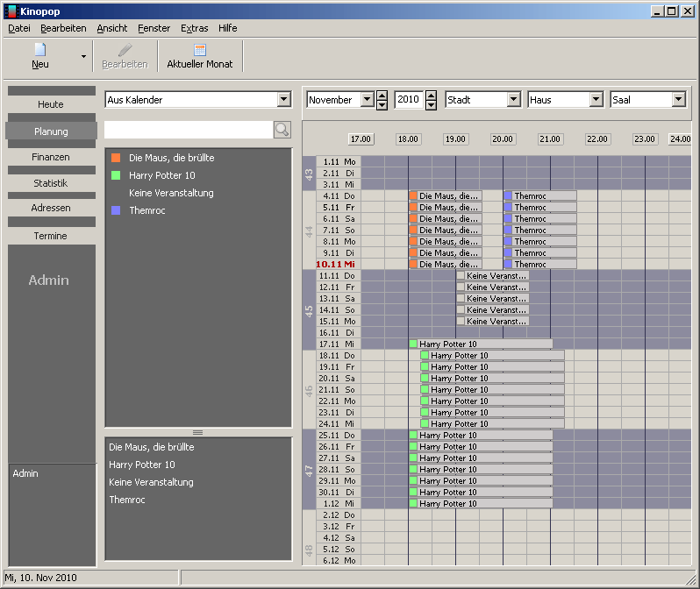Select Harry Potter 10 in film list

[x=162, y=175]
